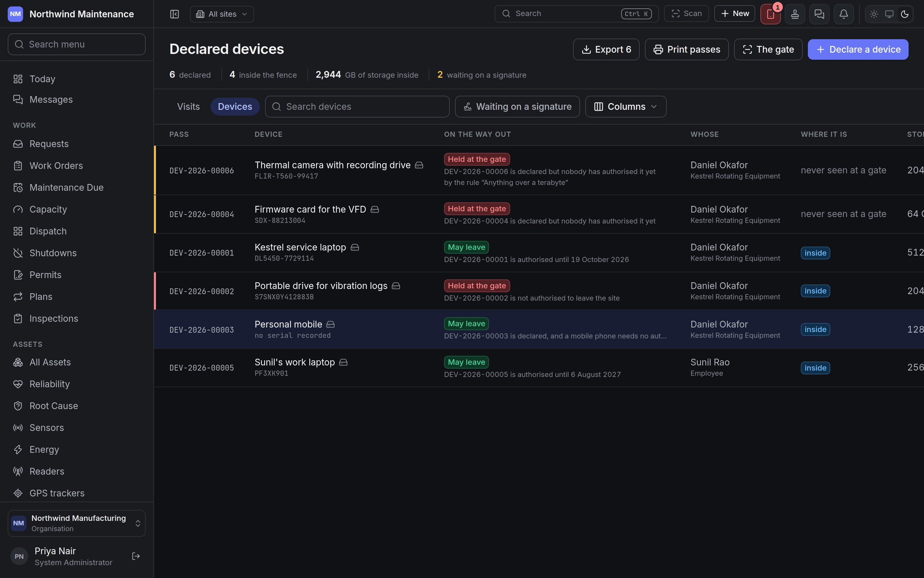Click inside badge on Personal mobile row
This screenshot has height=578, width=924.
[x=815, y=329]
